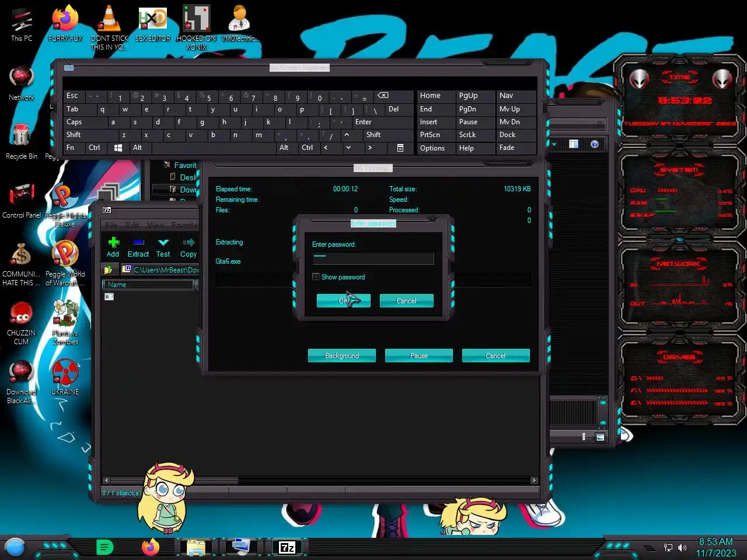Open the View menu in 7-Zip
This screenshot has height=560, width=747.
155,225
